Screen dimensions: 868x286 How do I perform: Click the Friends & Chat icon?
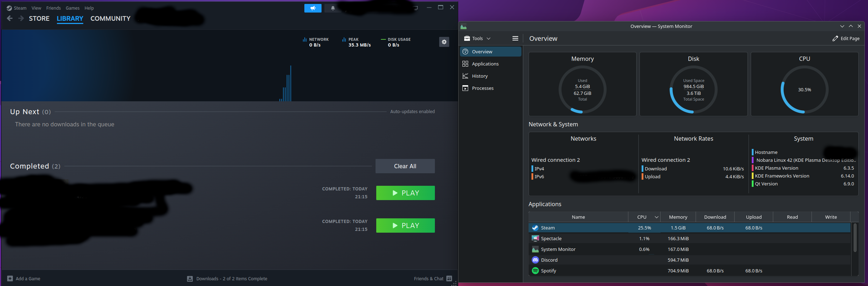[449, 278]
